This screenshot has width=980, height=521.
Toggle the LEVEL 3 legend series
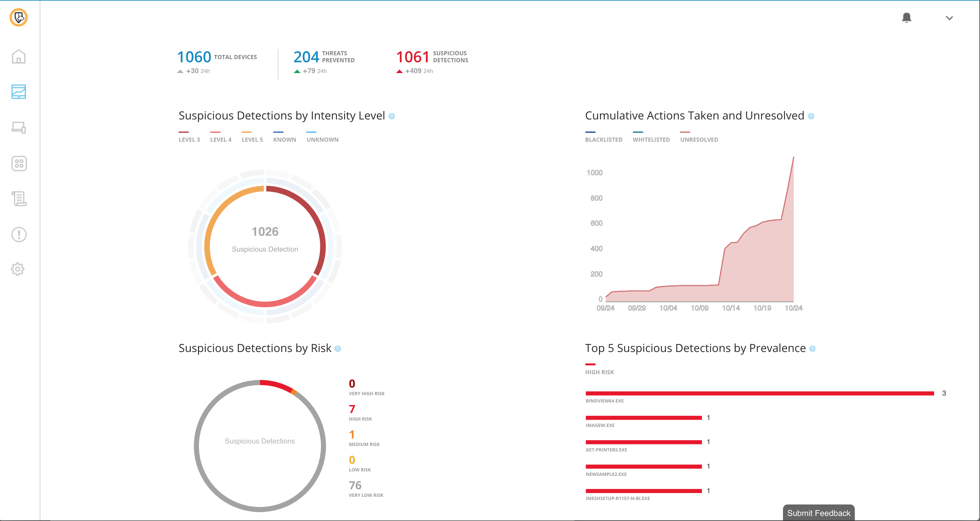click(189, 139)
